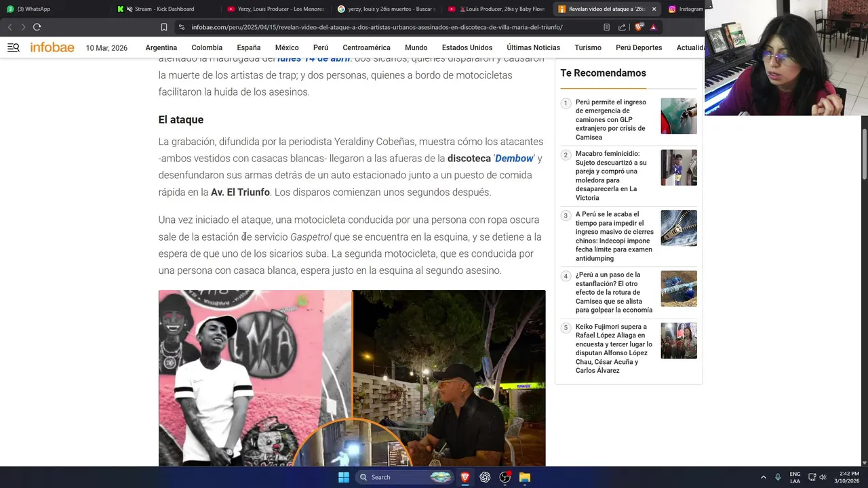
Task: Open Brave Shields lion icon
Action: tap(638, 27)
